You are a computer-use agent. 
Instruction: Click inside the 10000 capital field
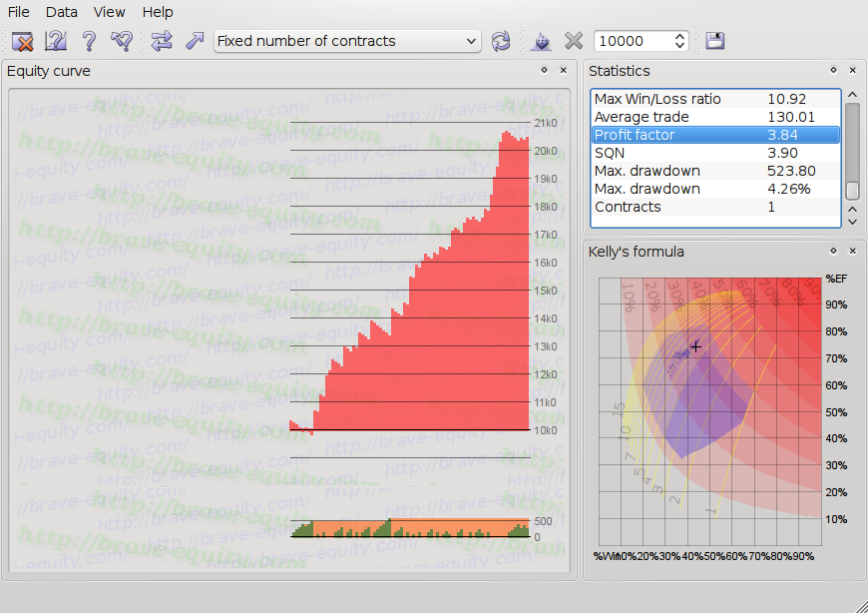[632, 41]
